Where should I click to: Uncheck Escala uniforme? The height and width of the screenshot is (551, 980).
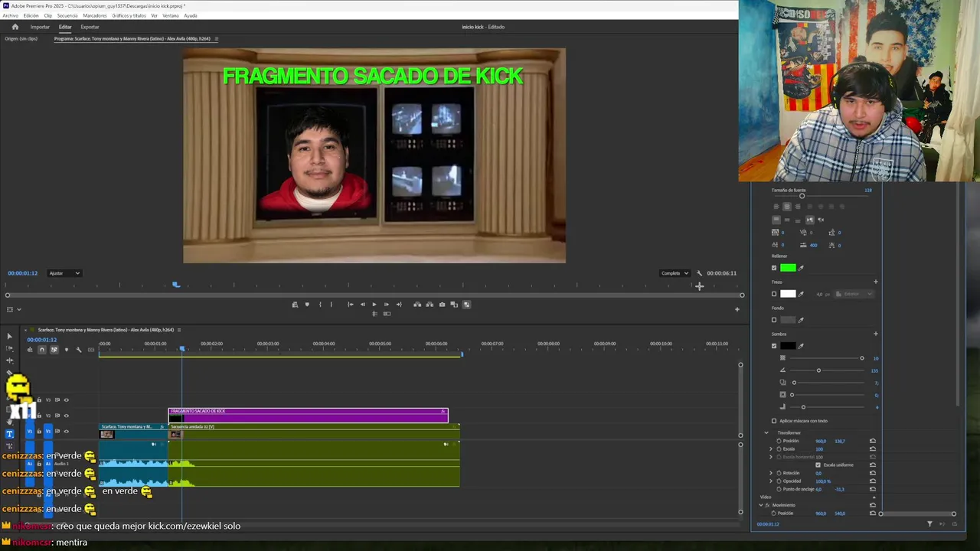tap(818, 465)
